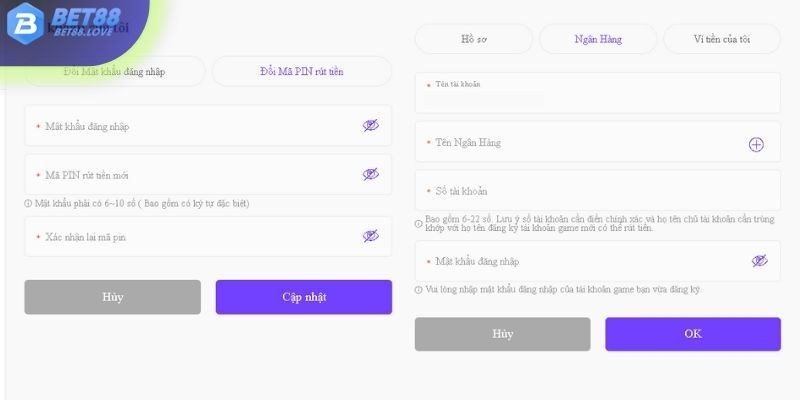The height and width of the screenshot is (400, 800).
Task: Click info icon beside Mật khẩu phải có 6~10 số
Action: tap(28, 204)
